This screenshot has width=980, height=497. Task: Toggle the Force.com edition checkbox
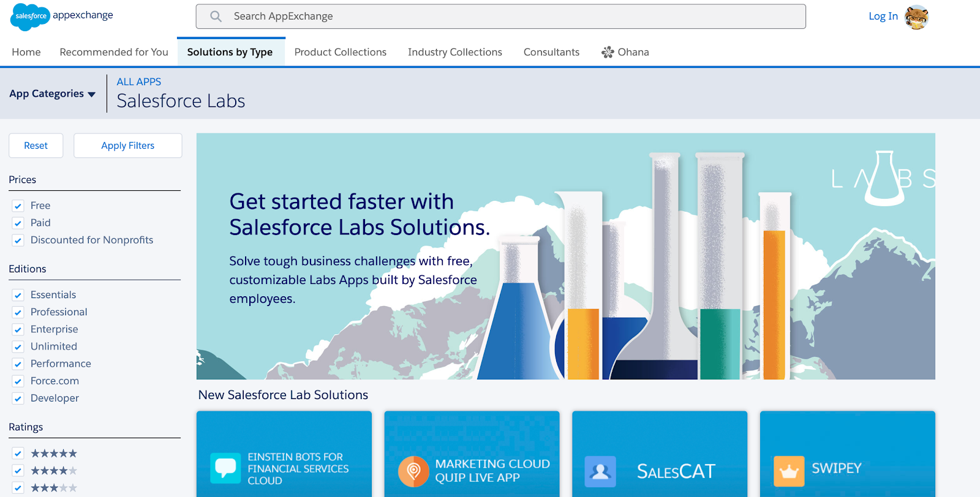18,381
